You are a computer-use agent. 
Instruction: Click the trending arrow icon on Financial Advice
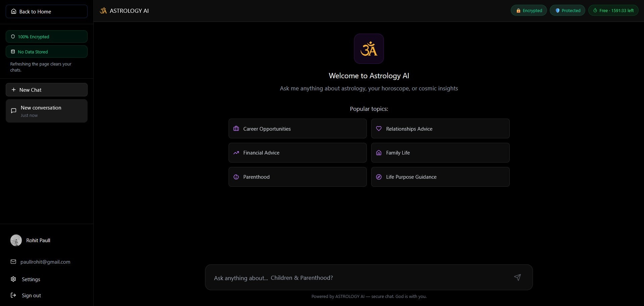tap(236, 152)
